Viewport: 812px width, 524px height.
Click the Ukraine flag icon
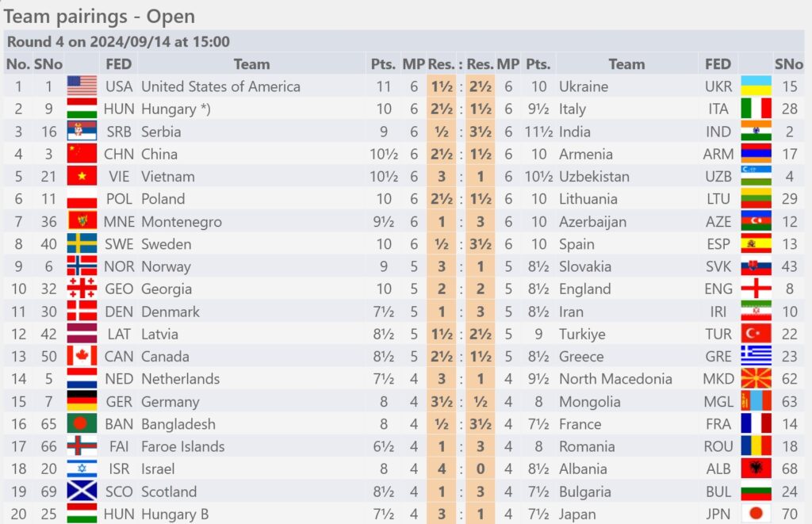click(756, 86)
